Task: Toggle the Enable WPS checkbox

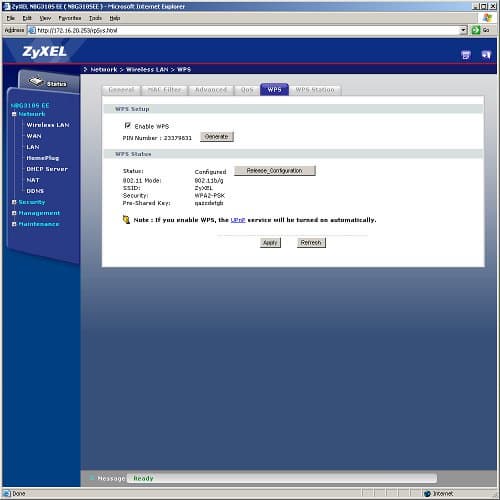Action: click(127, 125)
